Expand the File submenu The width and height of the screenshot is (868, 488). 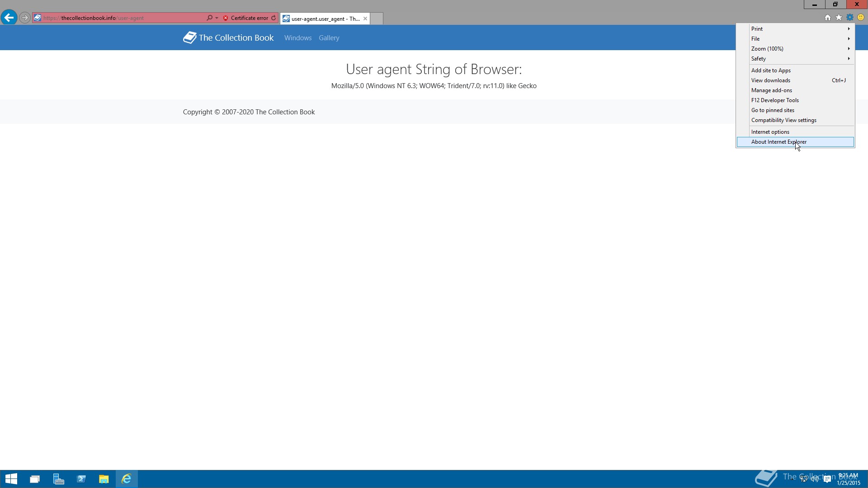click(795, 39)
